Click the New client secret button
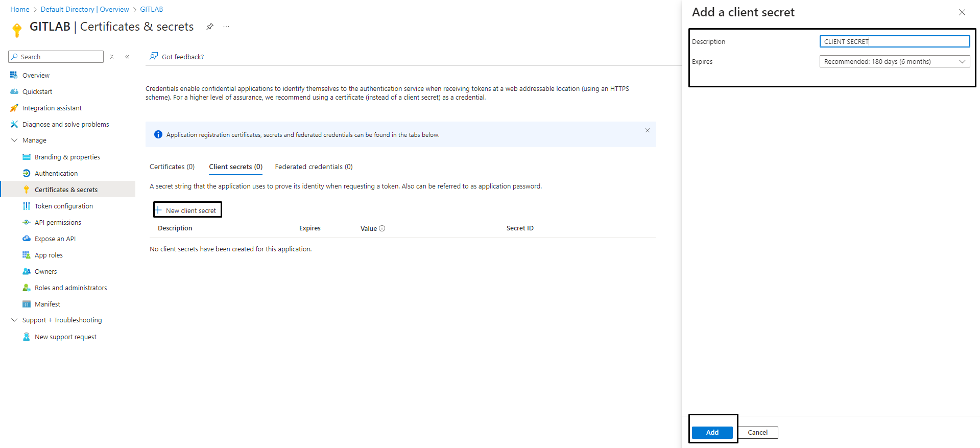Screen dimensions: 980x448 click(187, 210)
